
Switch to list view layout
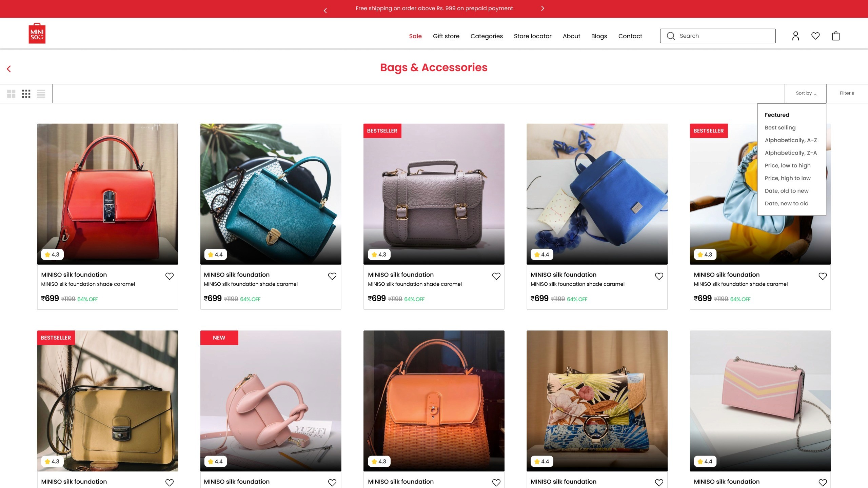41,94
